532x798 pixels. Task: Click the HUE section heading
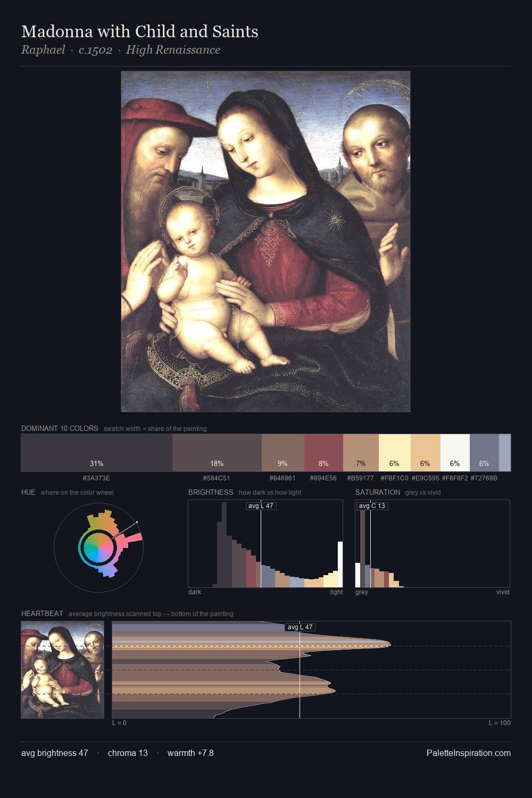tap(28, 492)
